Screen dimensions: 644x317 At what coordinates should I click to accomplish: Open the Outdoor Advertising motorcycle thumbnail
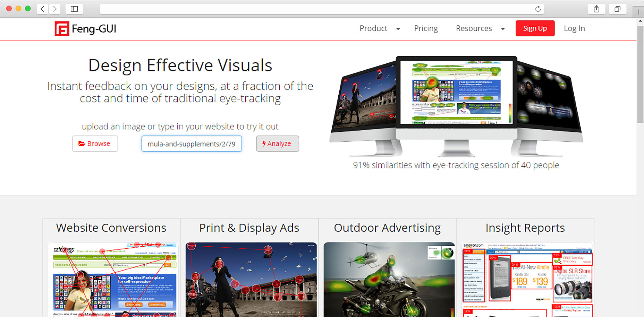(389, 279)
